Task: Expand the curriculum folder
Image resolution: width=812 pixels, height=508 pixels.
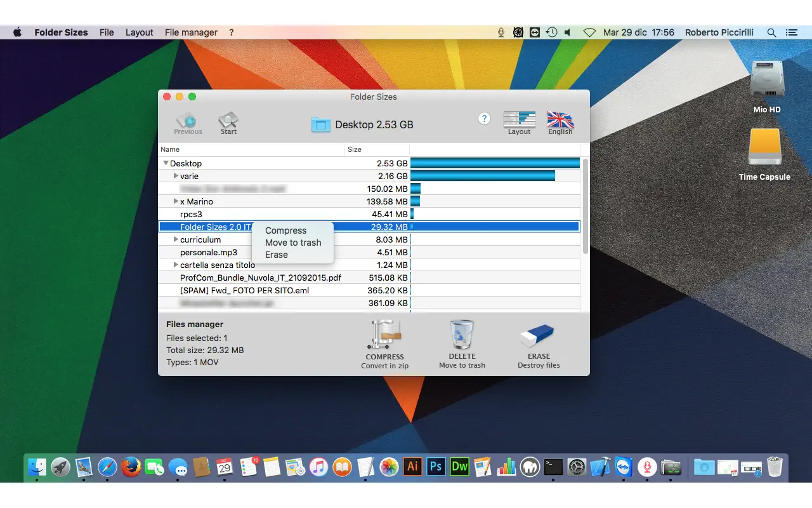Action: (x=175, y=239)
